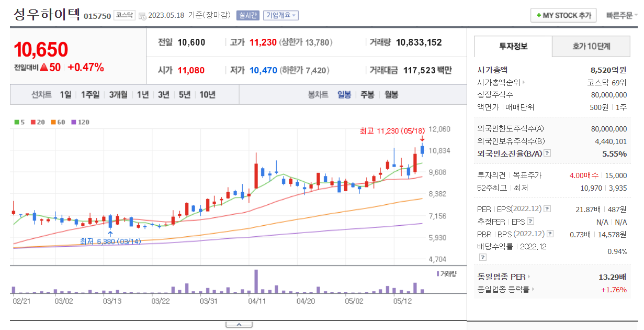This screenshot has width=644, height=330.
Task: Select the 일봉 candle chart
Action: 344,95
